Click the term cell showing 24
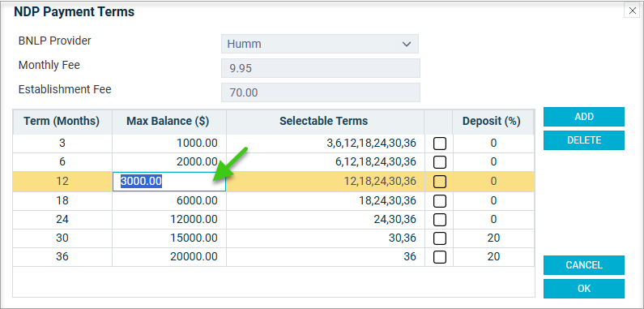Image resolution: width=644 pixels, height=309 pixels. [x=62, y=220]
